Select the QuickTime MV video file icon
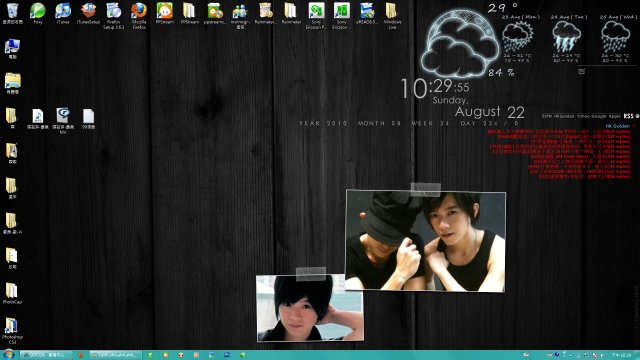 [x=63, y=121]
